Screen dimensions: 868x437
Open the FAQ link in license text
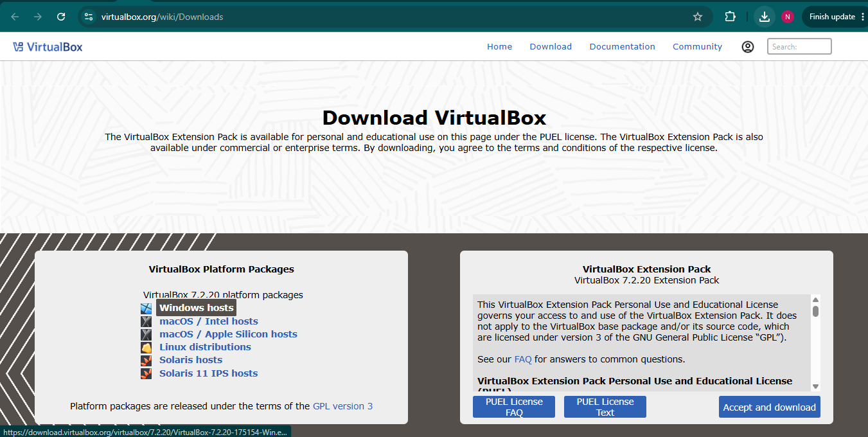523,359
